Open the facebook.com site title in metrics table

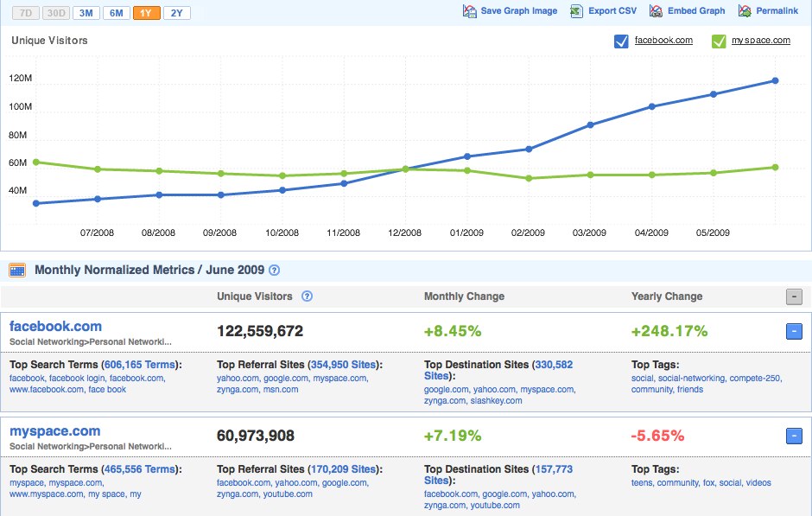[55, 327]
